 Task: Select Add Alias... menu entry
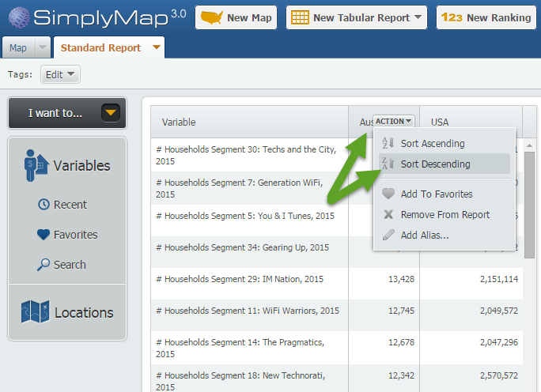click(x=445, y=236)
